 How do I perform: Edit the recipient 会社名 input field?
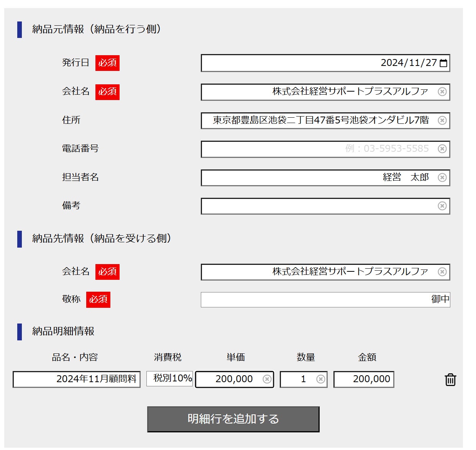(x=325, y=272)
